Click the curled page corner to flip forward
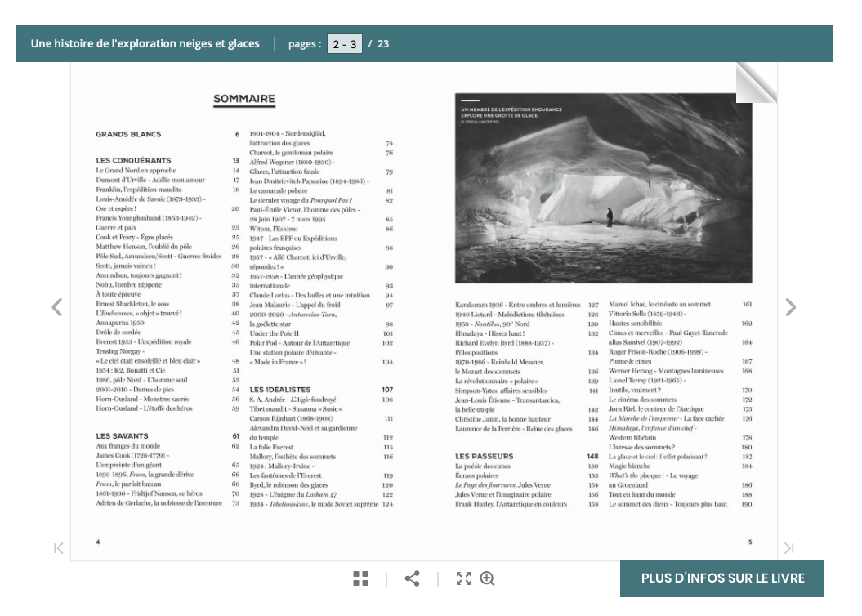The width and height of the screenshot is (862, 616). [x=756, y=83]
